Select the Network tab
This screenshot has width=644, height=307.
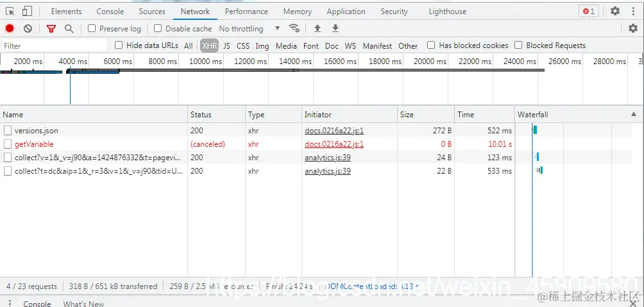pyautogui.click(x=195, y=12)
